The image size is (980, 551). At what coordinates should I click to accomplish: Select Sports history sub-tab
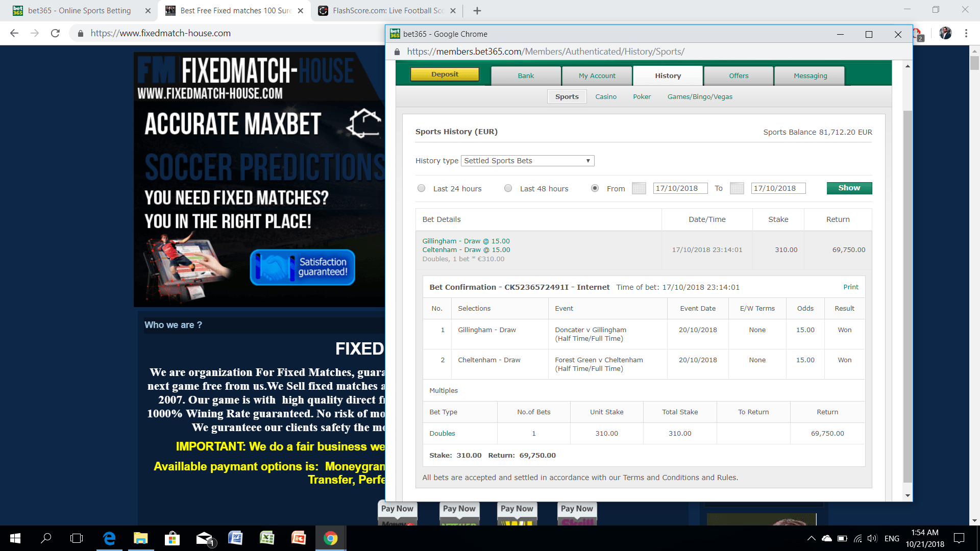click(567, 96)
